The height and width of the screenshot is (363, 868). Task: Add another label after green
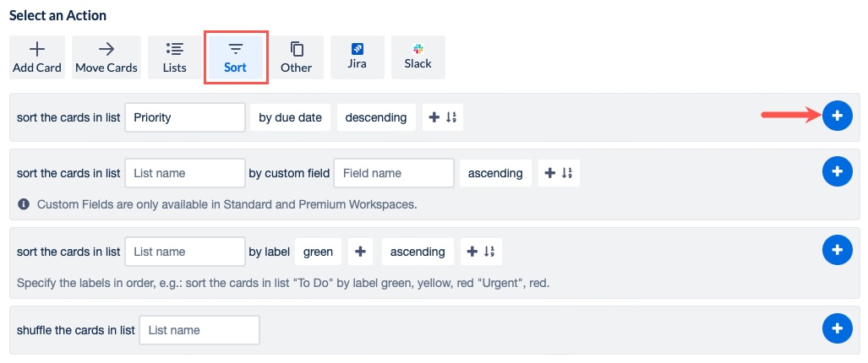click(x=360, y=252)
